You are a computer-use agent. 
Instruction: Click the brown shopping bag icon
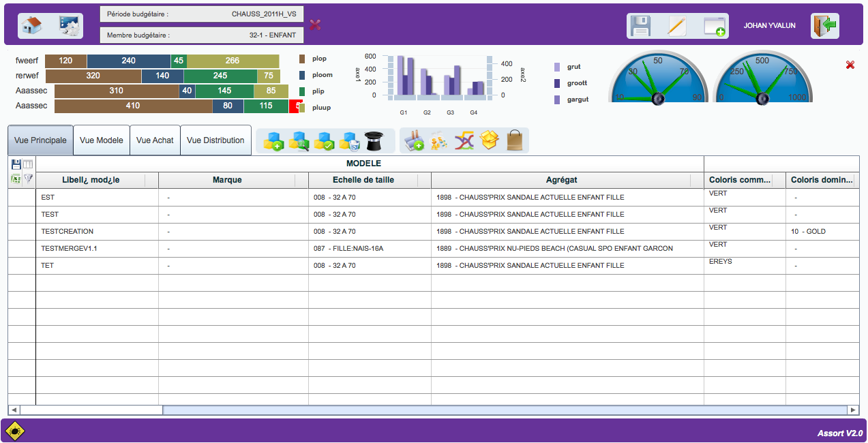pyautogui.click(x=515, y=140)
